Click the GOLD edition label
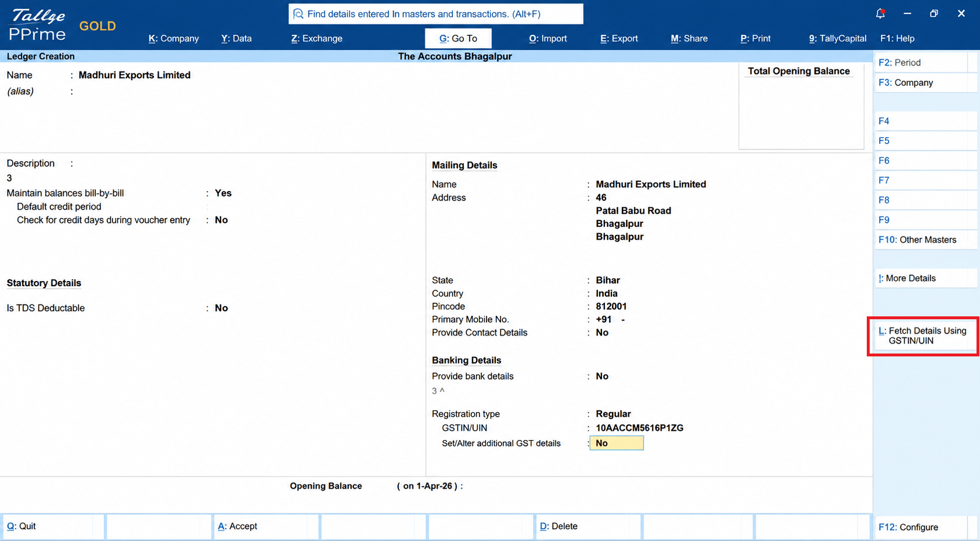 (98, 26)
